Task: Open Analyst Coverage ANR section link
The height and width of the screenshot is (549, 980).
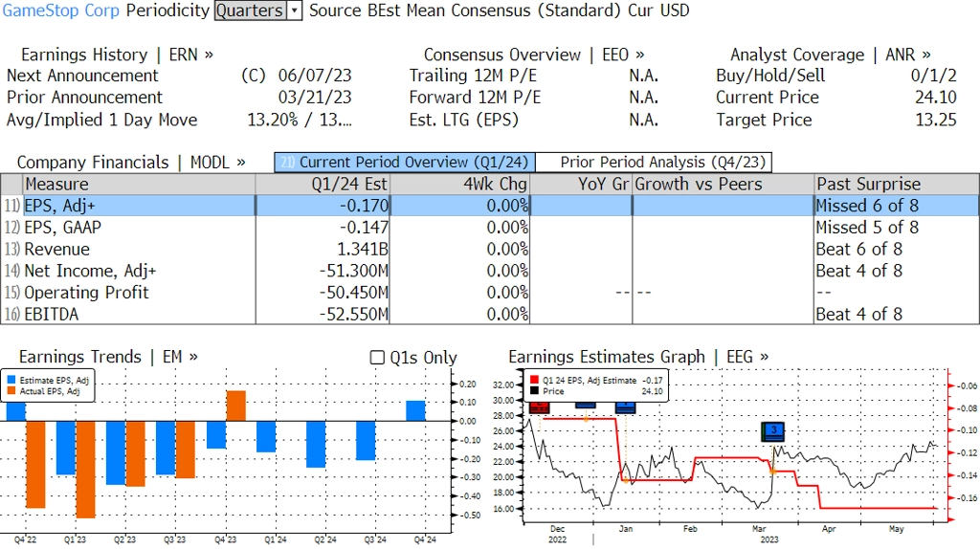Action: tap(831, 55)
